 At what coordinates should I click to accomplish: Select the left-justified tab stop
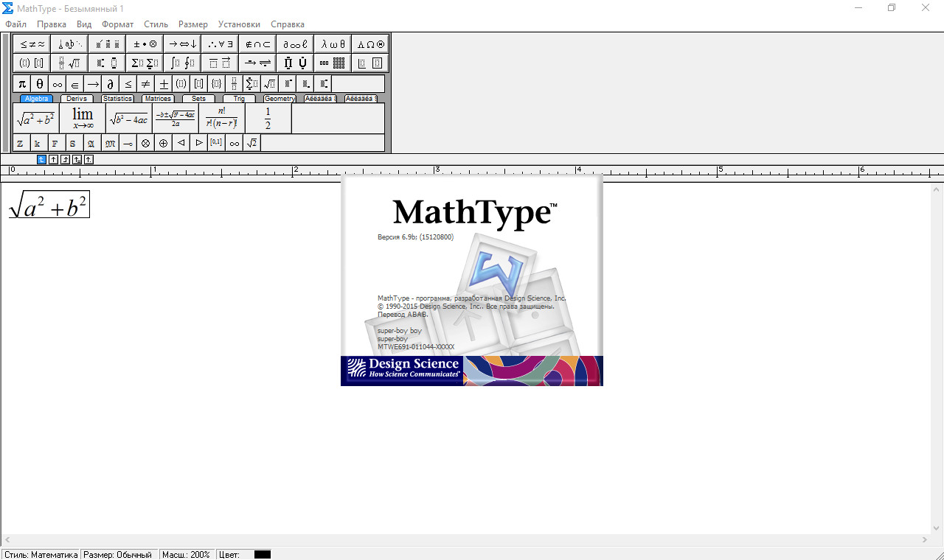tap(41, 159)
